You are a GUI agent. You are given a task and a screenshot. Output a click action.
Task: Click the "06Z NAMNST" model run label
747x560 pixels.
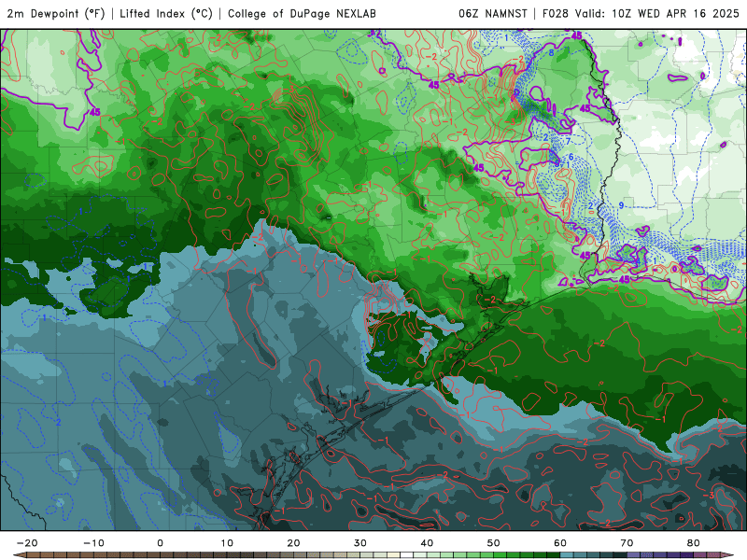click(493, 13)
